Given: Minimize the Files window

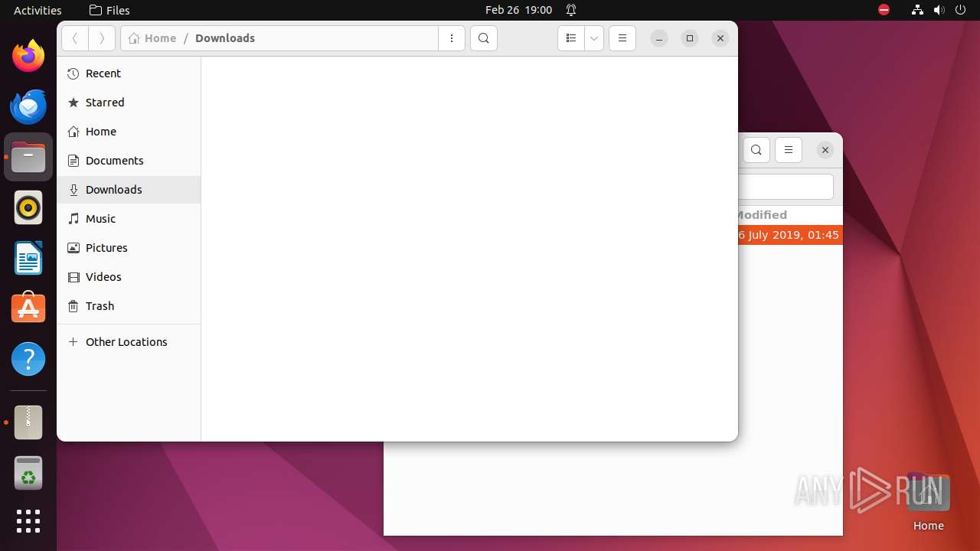Looking at the screenshot, I should click(659, 38).
